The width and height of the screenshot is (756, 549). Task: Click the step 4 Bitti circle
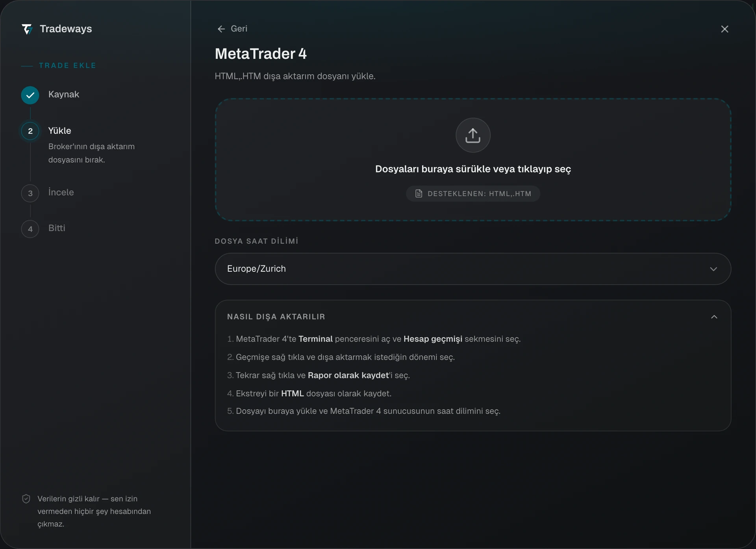coord(30,229)
